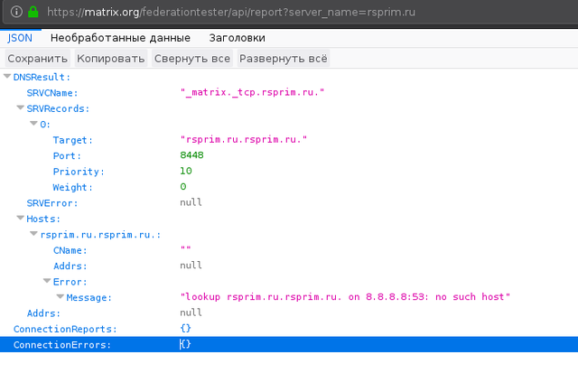
Task: Open the Заголовки tab
Action: click(237, 38)
